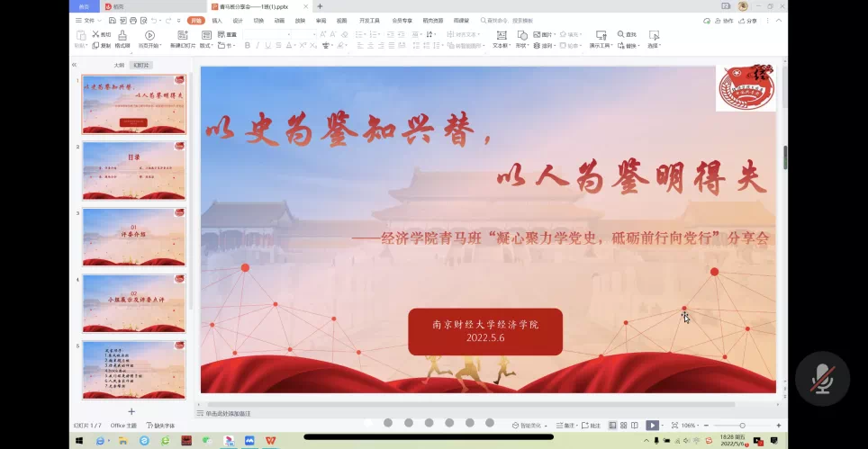Open the 形状 shapes tool
The height and width of the screenshot is (449, 868).
pos(522,35)
